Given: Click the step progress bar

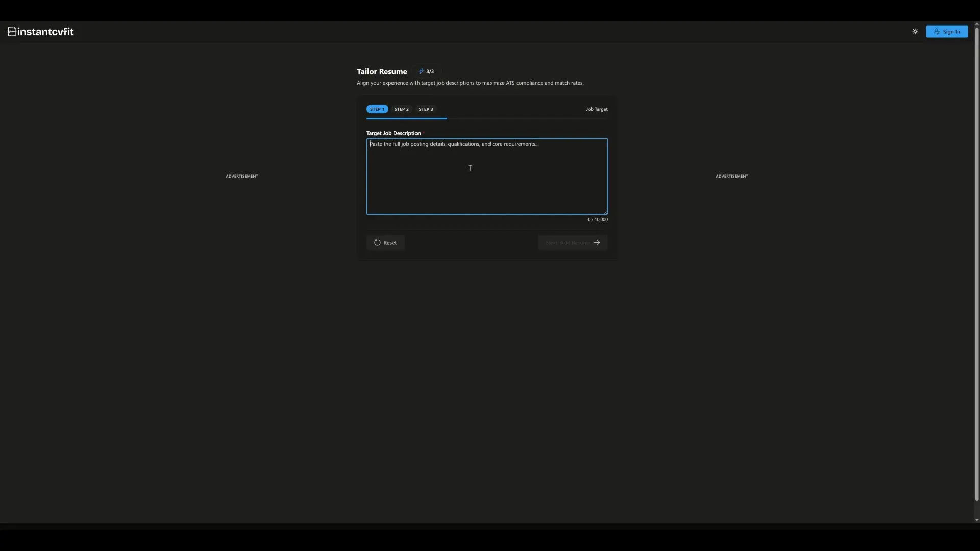Looking at the screenshot, I should click(x=487, y=118).
